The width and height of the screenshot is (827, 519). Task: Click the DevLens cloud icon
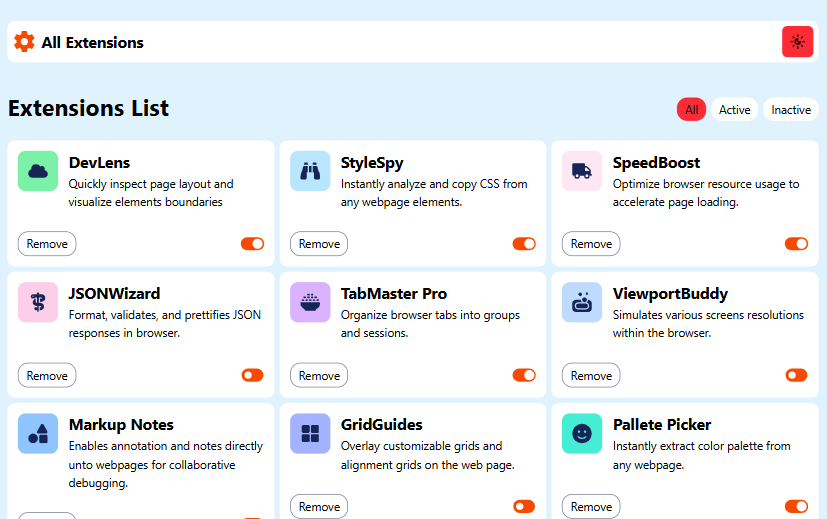[38, 171]
